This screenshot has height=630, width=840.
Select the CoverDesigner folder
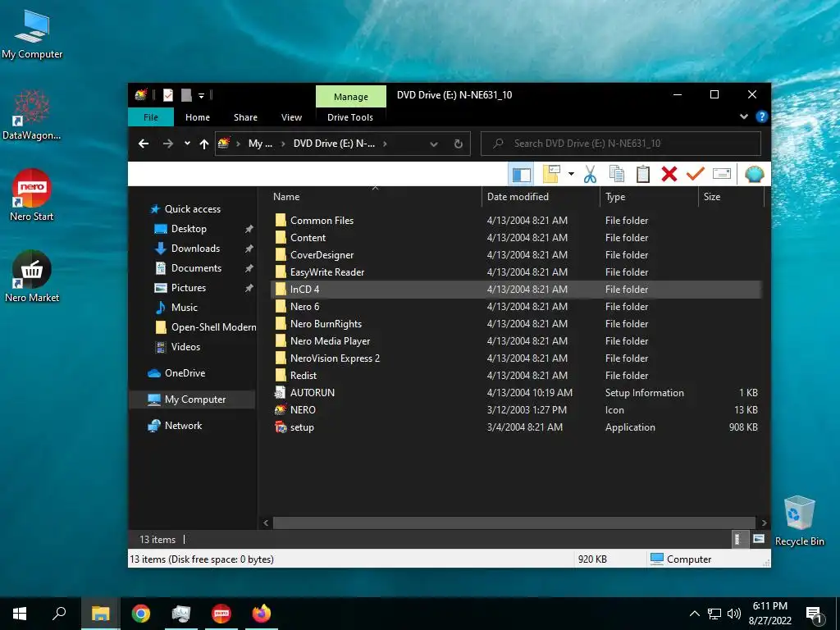pos(516,255)
